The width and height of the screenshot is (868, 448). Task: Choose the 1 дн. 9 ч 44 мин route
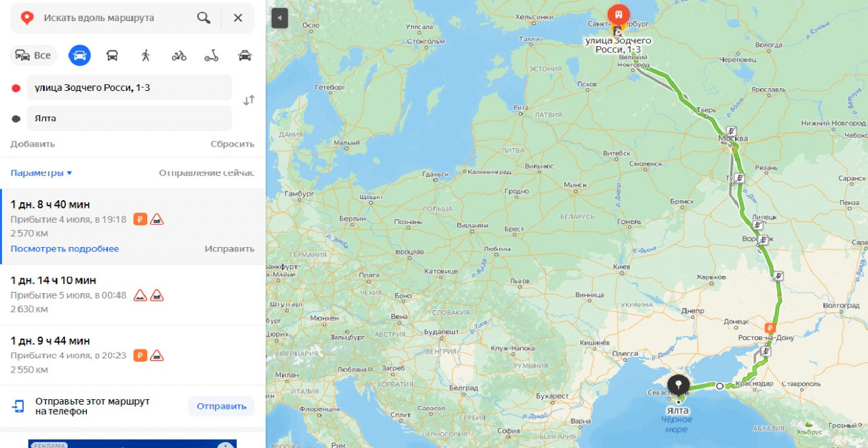click(x=132, y=355)
